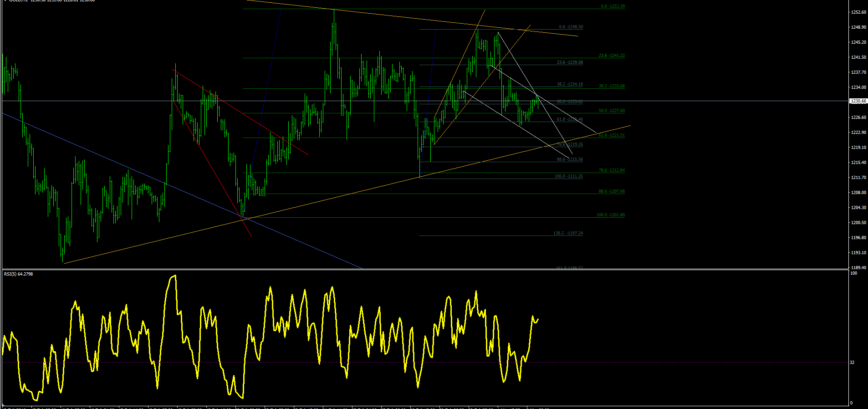Click 1252.60 on the price scale
The image size is (868, 409).
[858, 12]
